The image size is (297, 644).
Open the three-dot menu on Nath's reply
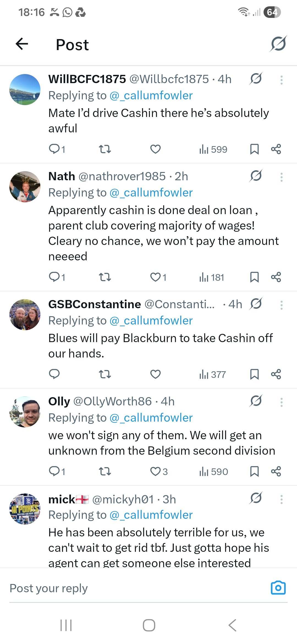[281, 177]
